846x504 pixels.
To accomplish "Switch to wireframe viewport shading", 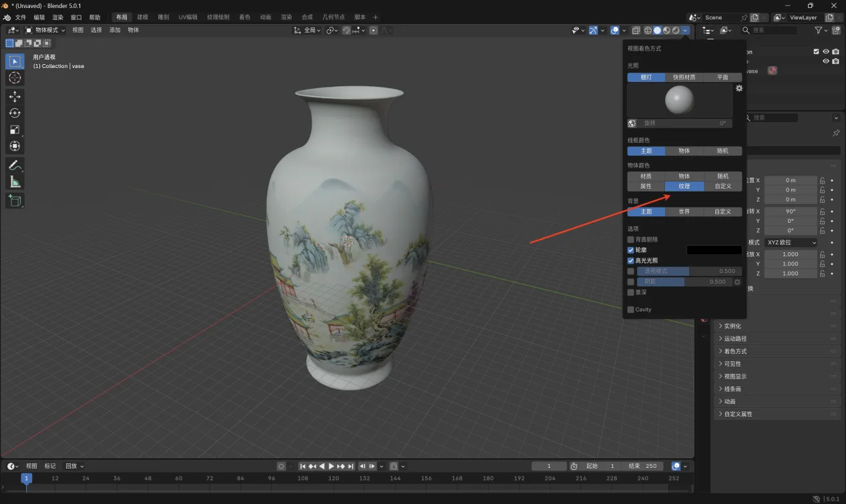I will [647, 30].
